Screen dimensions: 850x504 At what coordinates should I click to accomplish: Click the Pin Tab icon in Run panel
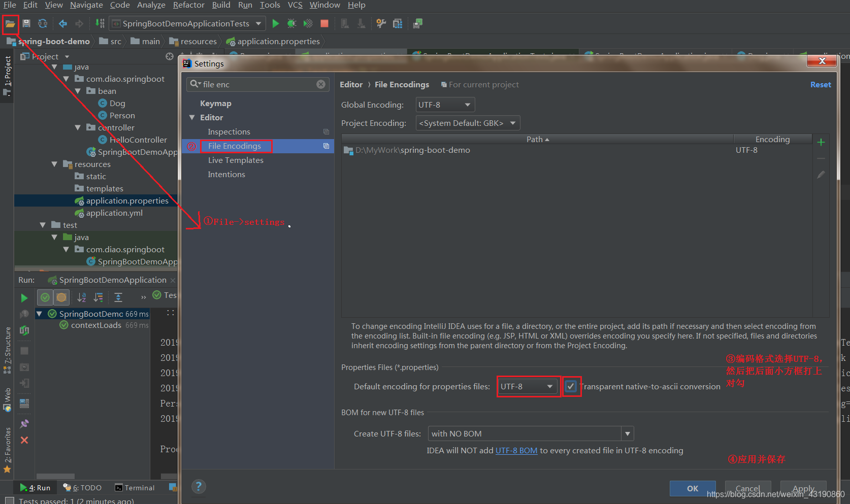(x=24, y=424)
